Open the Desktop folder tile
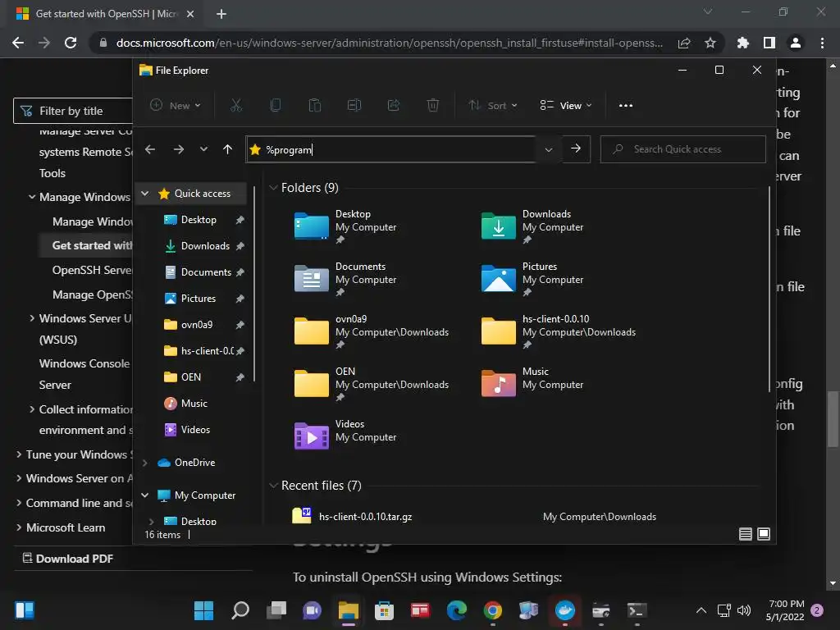 pyautogui.click(x=345, y=226)
